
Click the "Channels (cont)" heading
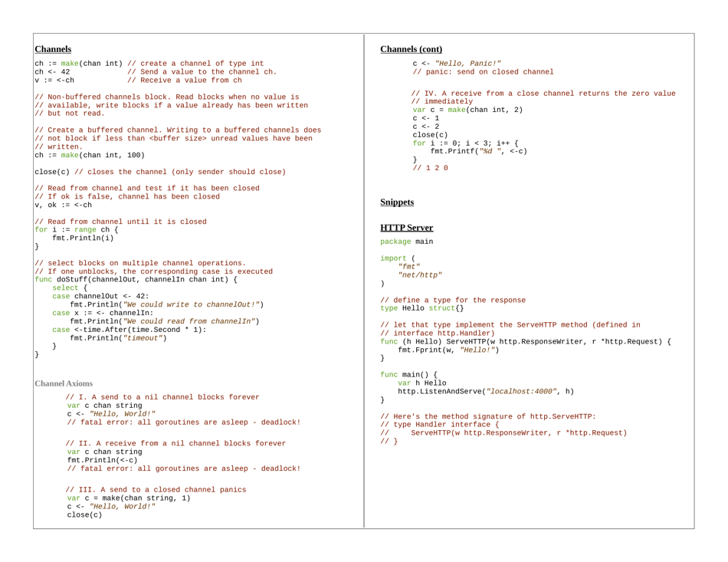pyautogui.click(x=411, y=49)
